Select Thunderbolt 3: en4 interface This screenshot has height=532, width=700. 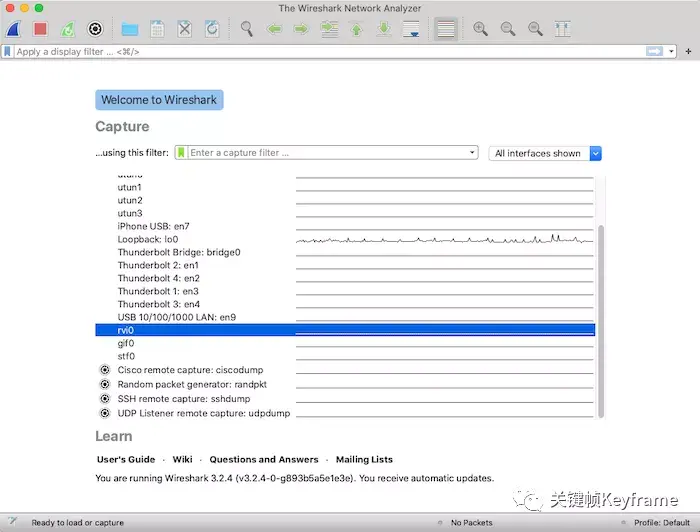pyautogui.click(x=345, y=304)
